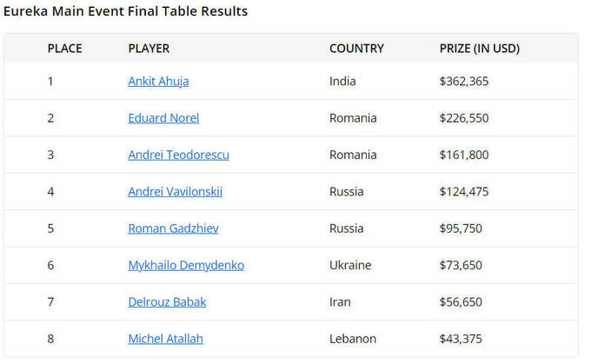The width and height of the screenshot is (591, 364).
Task: Select the Roman Gadzhiev link
Action: point(173,228)
